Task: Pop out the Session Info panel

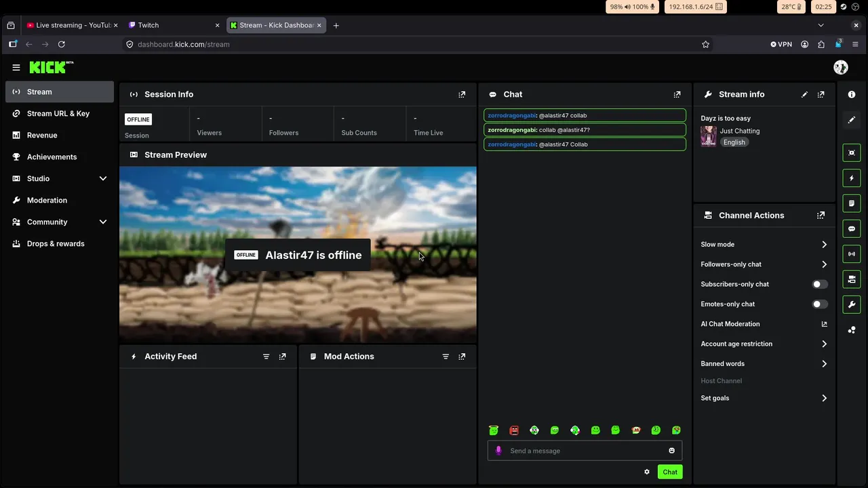Action: [462, 94]
